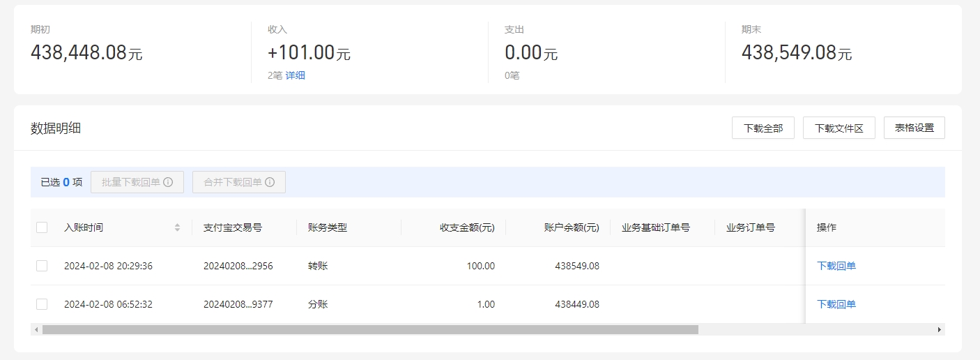Click the amount 100.00 cell
The width and height of the screenshot is (980, 360).
tap(481, 266)
